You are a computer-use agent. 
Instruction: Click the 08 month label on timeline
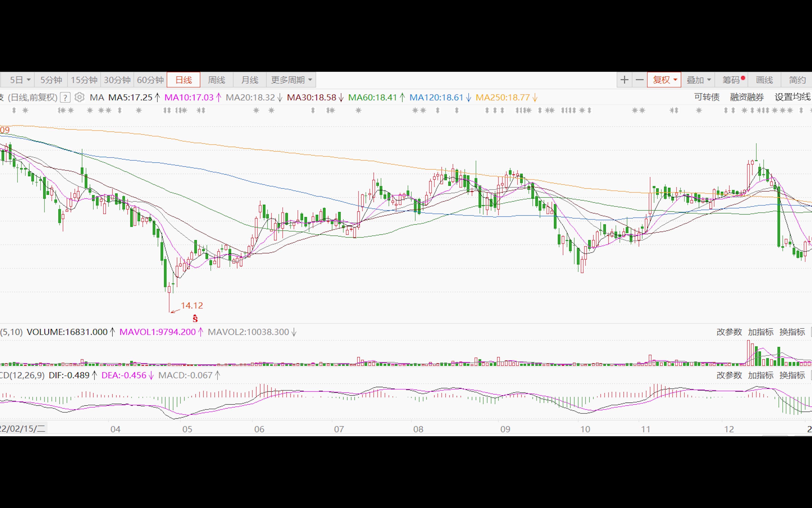pyautogui.click(x=418, y=429)
